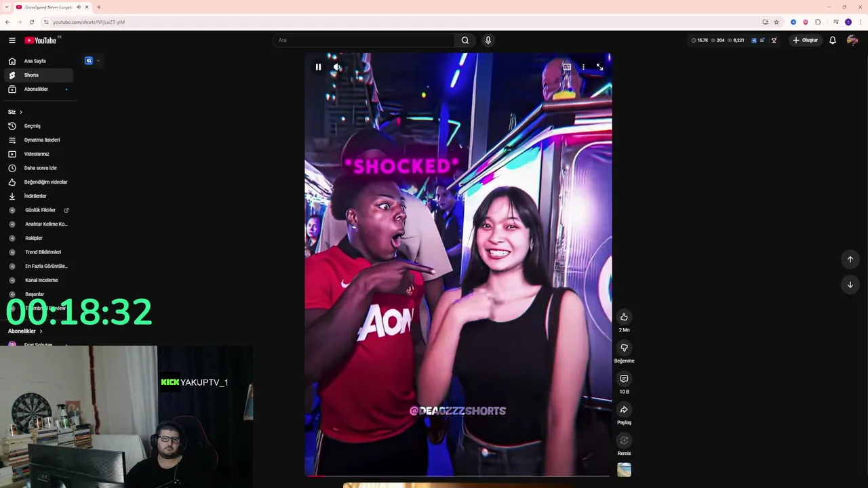Open Abonelikler in the sidebar
The width and height of the screenshot is (868, 488).
[x=38, y=89]
